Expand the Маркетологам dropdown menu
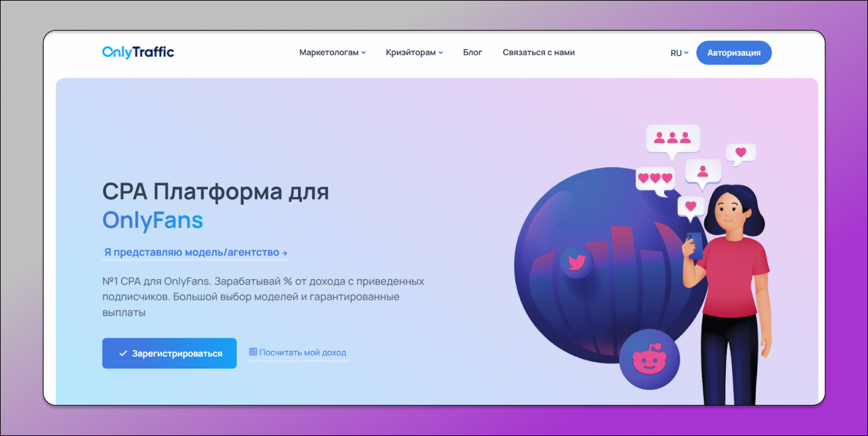The height and width of the screenshot is (436, 868). tap(332, 53)
